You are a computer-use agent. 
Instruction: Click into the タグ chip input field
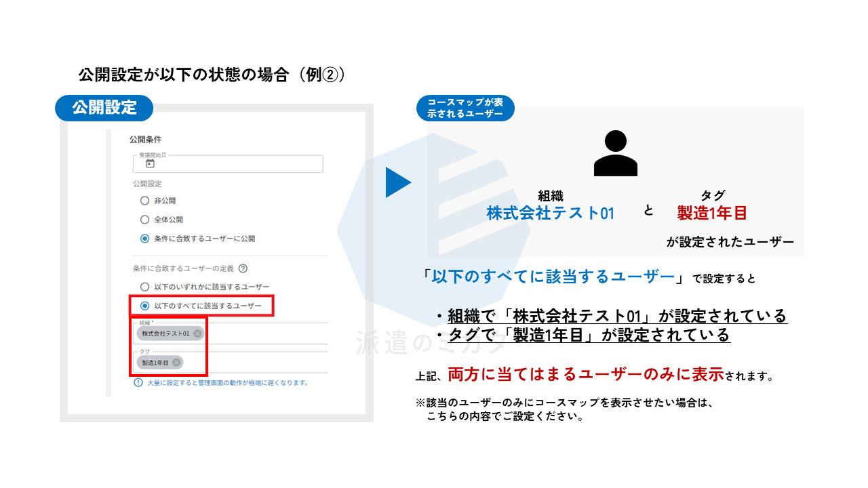coord(231,363)
